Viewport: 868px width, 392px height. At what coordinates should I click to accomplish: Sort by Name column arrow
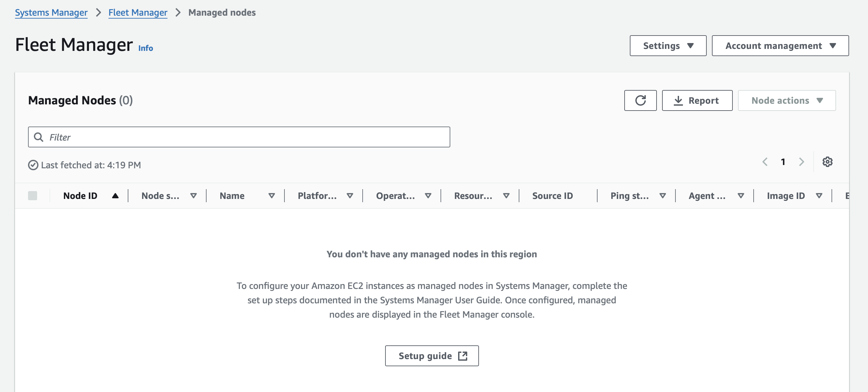[x=272, y=196]
